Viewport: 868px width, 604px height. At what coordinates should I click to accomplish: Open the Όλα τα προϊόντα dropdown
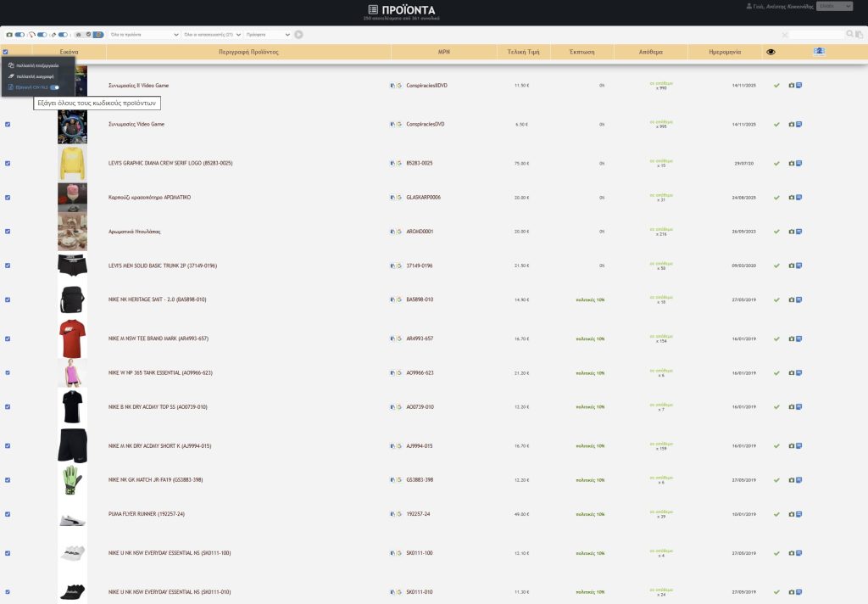point(144,35)
